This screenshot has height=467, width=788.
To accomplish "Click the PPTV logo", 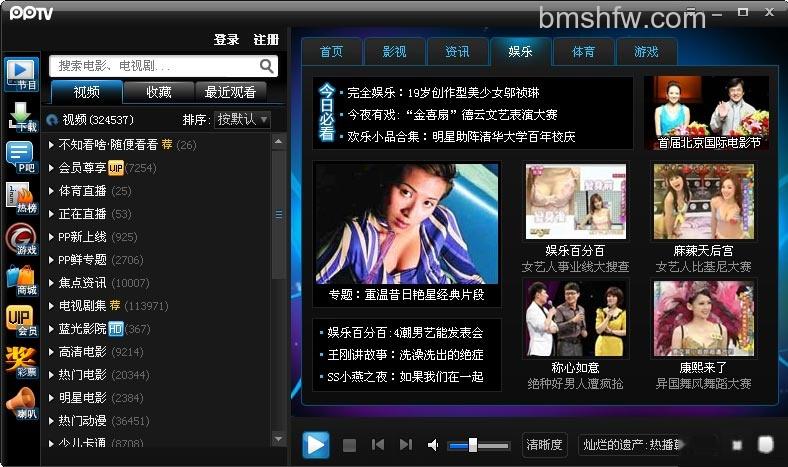I will coord(31,13).
